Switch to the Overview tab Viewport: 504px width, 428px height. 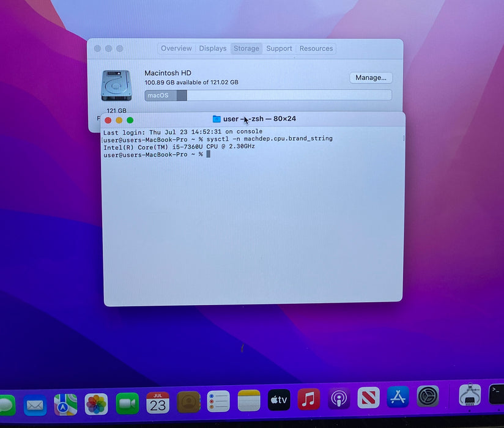click(x=176, y=48)
